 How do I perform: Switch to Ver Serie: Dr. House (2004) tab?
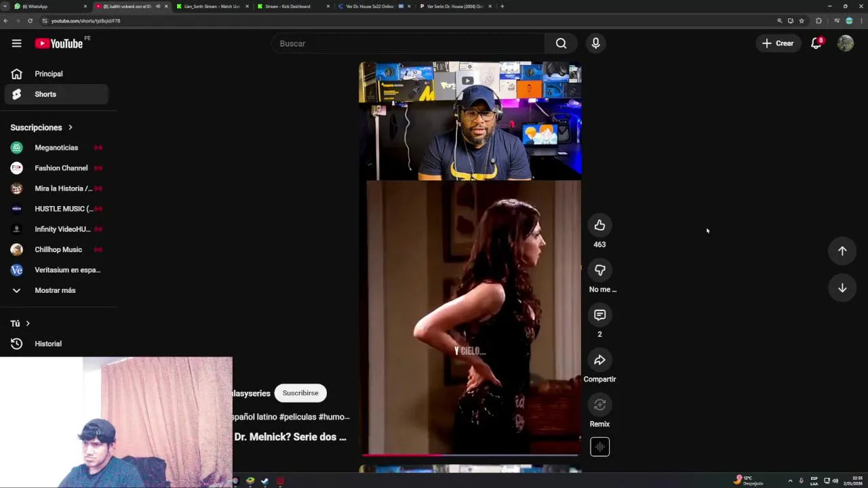pyautogui.click(x=454, y=6)
